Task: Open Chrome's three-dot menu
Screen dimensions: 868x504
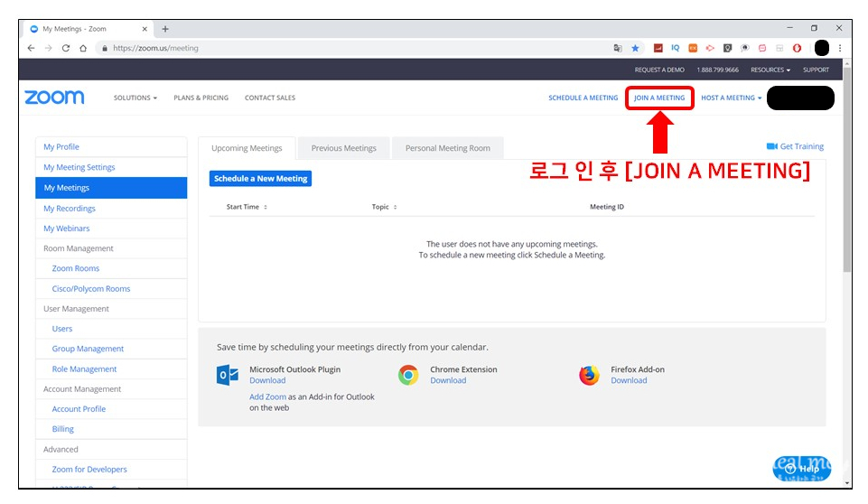Action: (840, 48)
